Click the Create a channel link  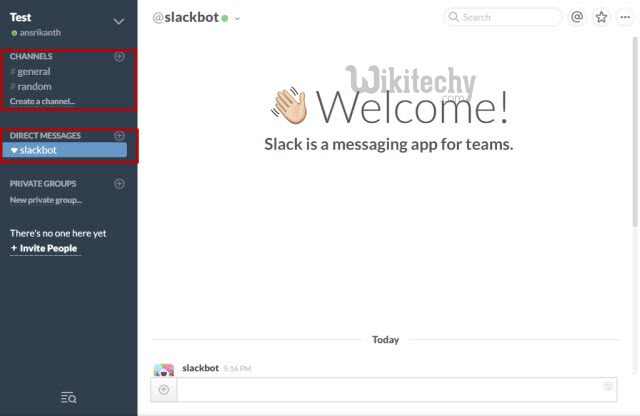43,102
